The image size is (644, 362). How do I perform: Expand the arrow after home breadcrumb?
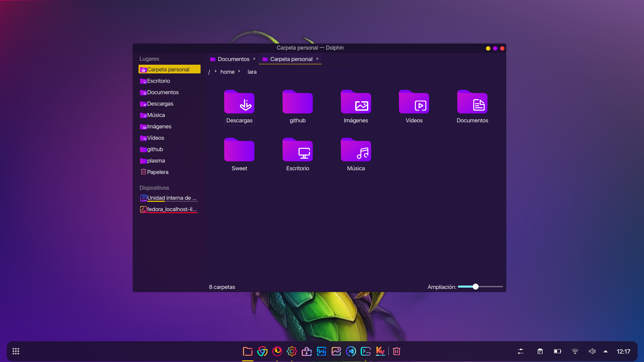(239, 71)
